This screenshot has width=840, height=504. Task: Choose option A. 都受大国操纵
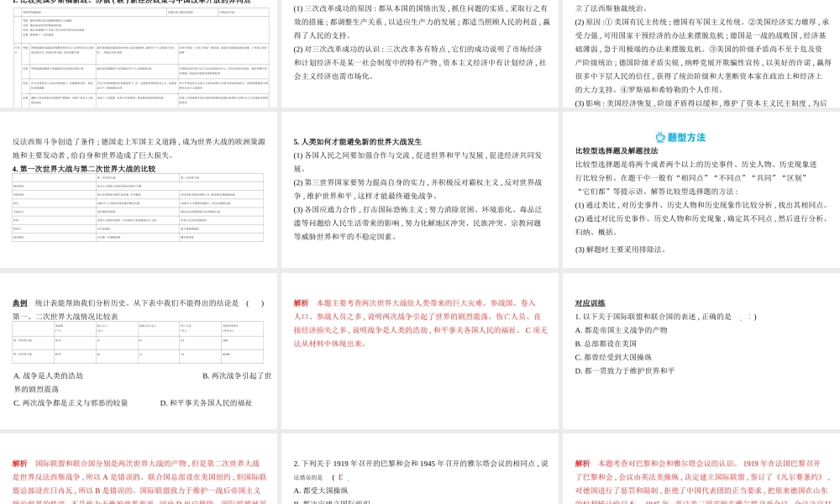pos(321,491)
